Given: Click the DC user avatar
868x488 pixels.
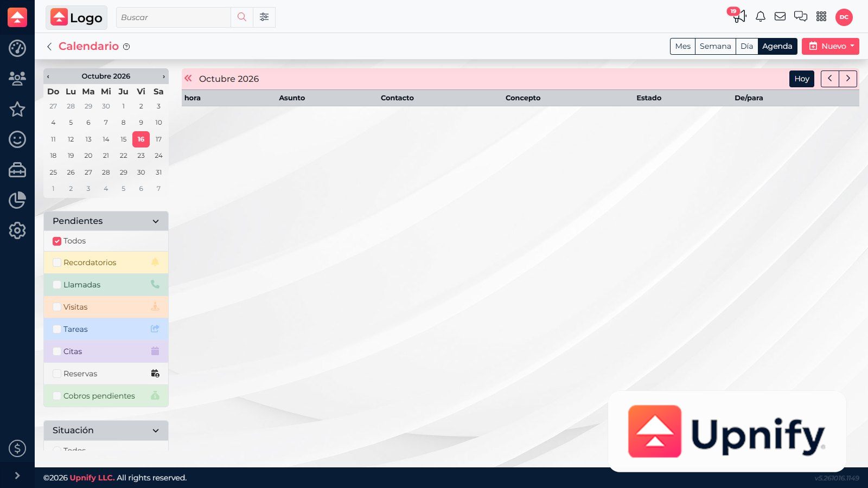Looking at the screenshot, I should coord(844,17).
